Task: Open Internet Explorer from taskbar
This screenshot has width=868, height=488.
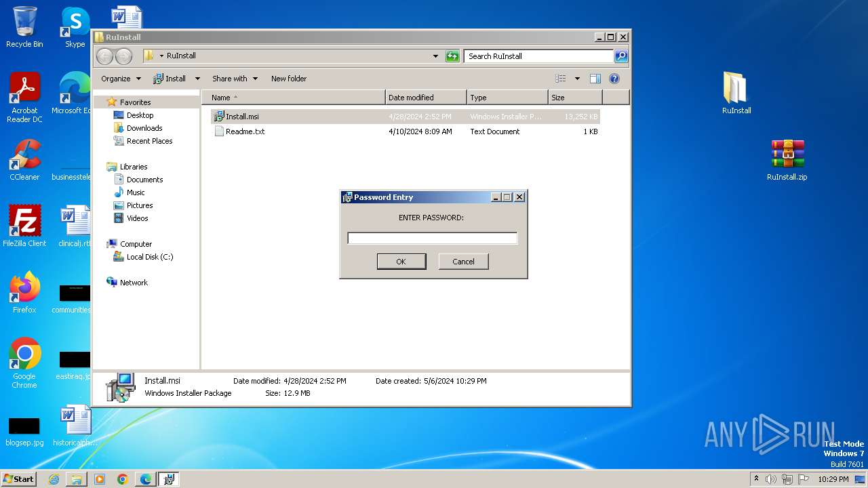Action: pyautogui.click(x=54, y=479)
